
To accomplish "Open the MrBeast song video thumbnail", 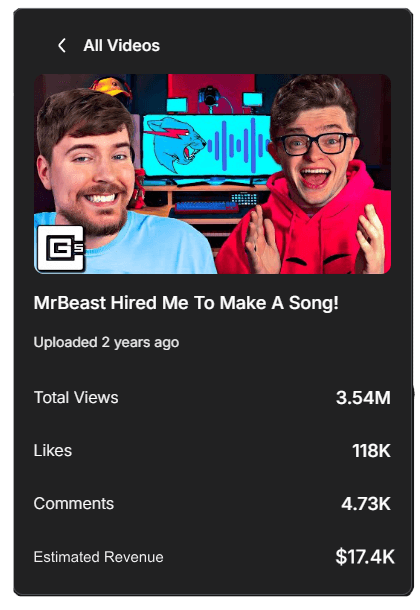I will click(212, 174).
